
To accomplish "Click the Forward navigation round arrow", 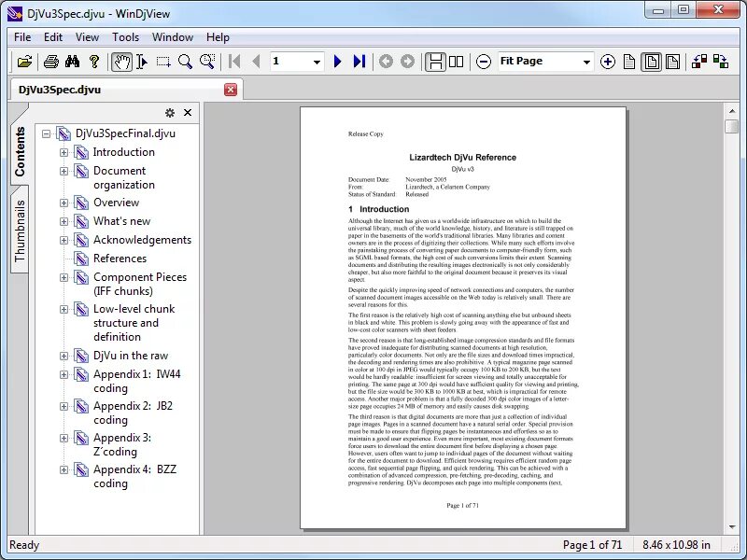I will pos(407,62).
